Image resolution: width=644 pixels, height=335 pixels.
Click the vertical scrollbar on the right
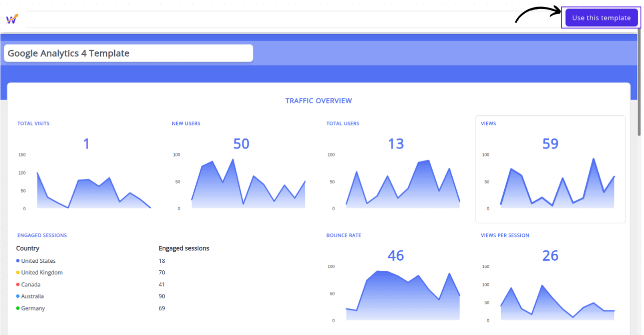tap(639, 85)
